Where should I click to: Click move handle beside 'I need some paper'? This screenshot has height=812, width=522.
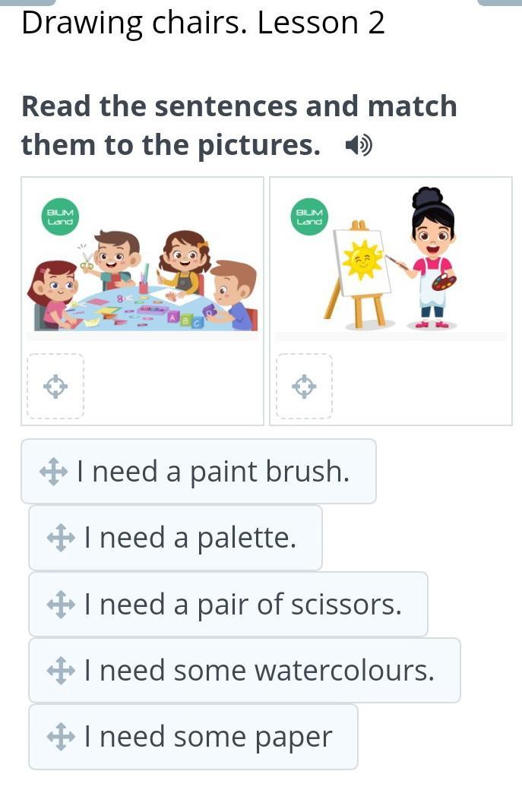pyautogui.click(x=61, y=737)
